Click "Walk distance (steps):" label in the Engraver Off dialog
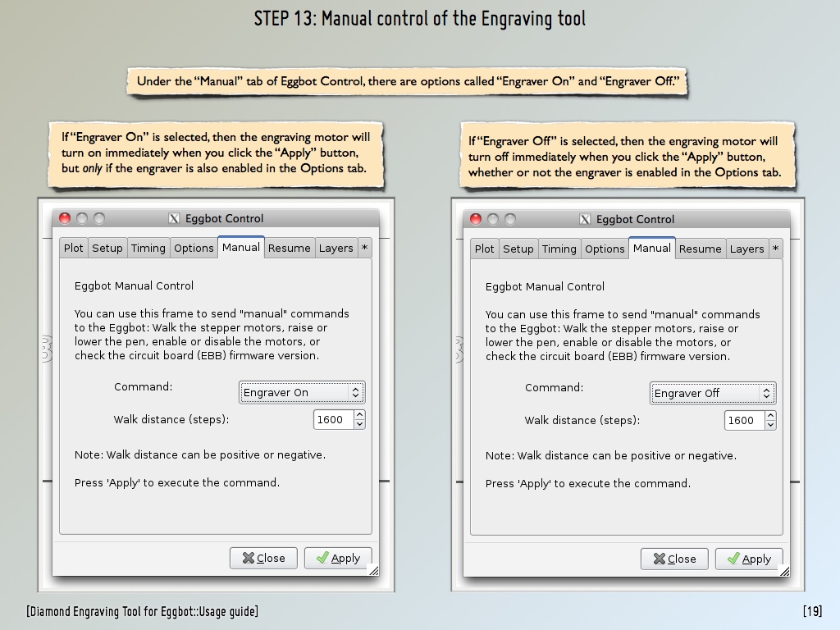The height and width of the screenshot is (630, 840). (x=582, y=421)
